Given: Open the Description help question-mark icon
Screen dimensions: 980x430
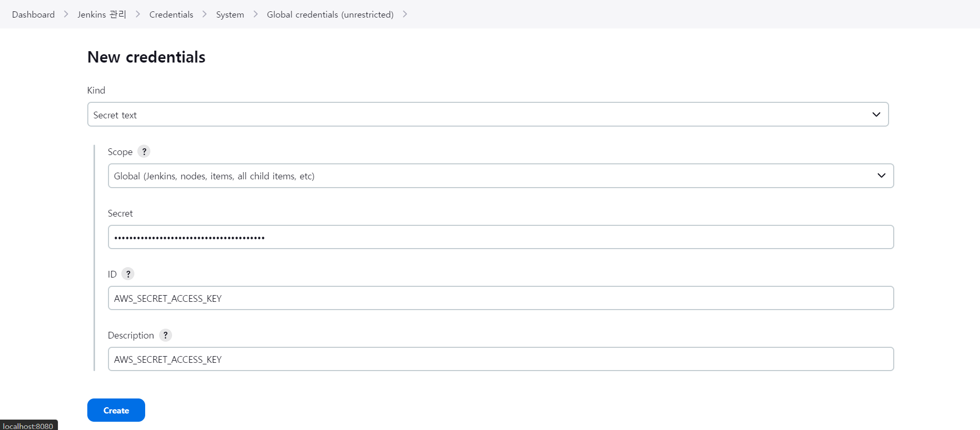Looking at the screenshot, I should coord(165,335).
